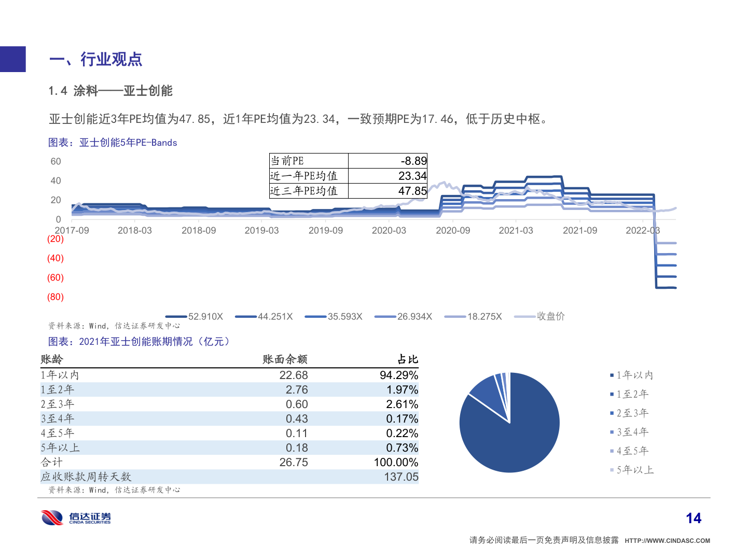Click the page number 14

click(x=693, y=518)
